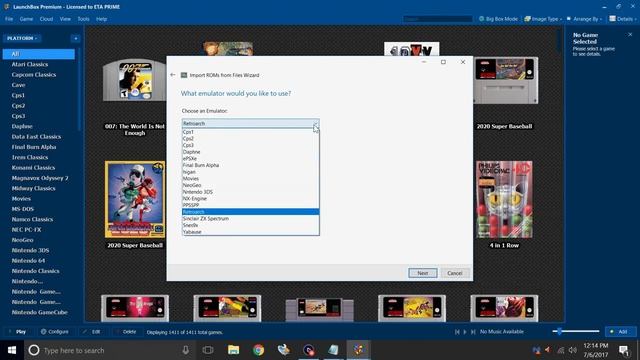Select Movies in the emulator list
This screenshot has width=640, height=360.
pyautogui.click(x=250, y=178)
